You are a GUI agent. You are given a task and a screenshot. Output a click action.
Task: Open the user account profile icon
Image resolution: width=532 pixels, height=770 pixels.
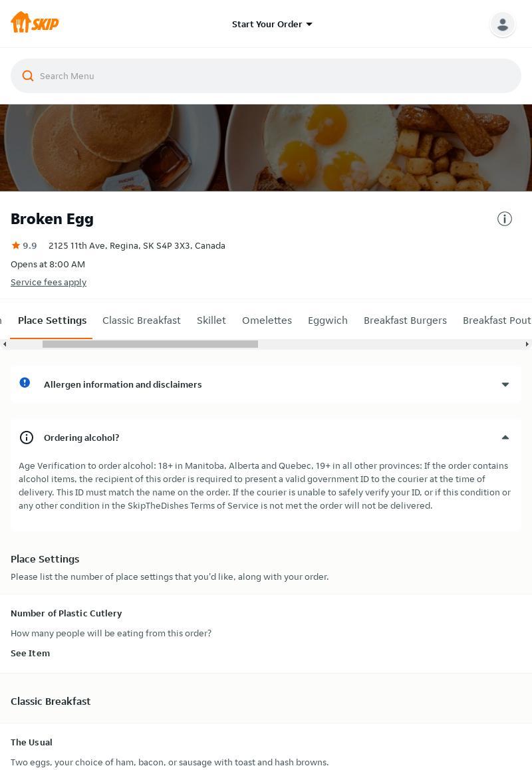click(502, 24)
